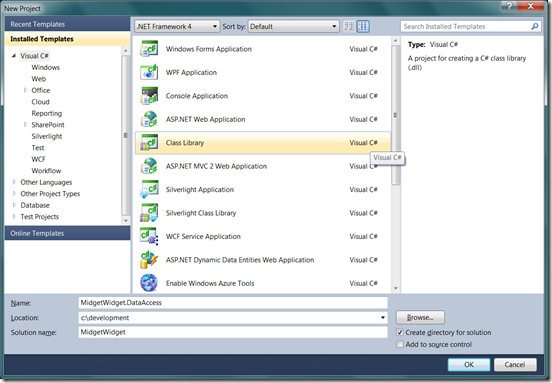The image size is (552, 383).
Task: Collapse the Visual C# tree node
Action: (x=14, y=56)
